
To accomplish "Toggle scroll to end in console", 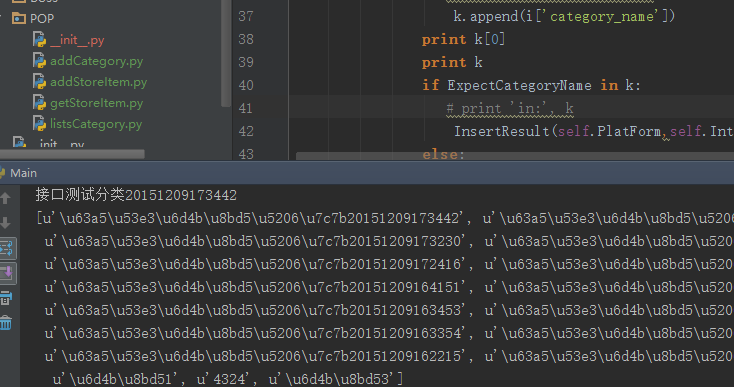I will (x=7, y=273).
